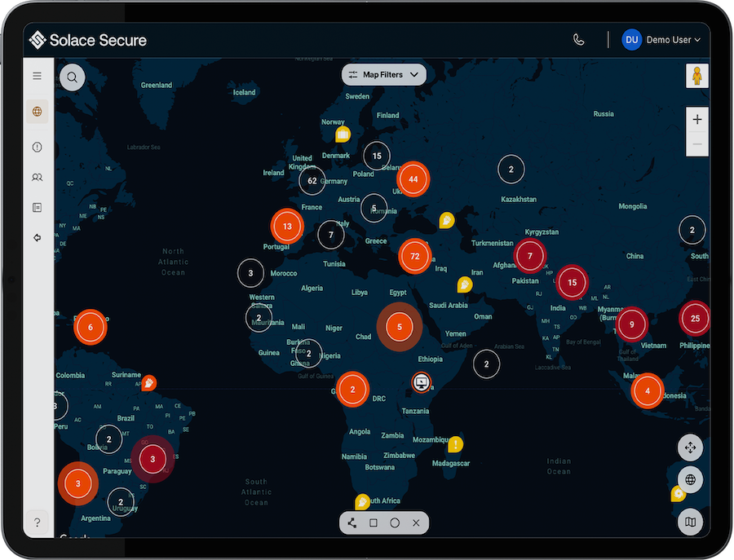Click the Solace Secure logo
This screenshot has height=560, width=734.
(x=87, y=38)
